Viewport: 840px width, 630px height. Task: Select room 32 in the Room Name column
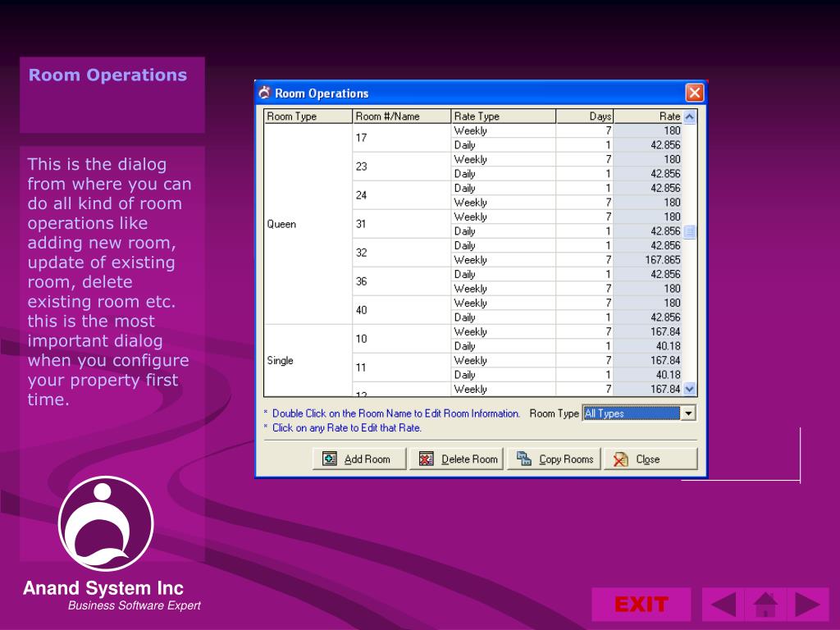402,253
